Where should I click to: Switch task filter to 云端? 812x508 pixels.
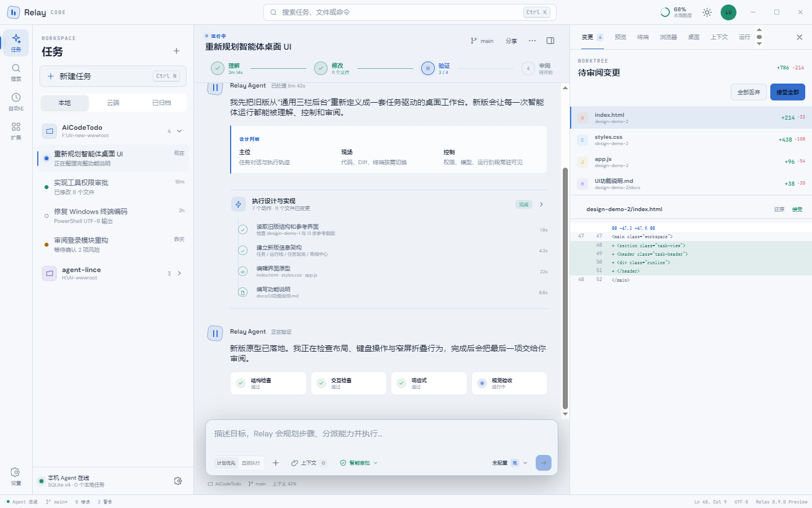click(x=113, y=103)
